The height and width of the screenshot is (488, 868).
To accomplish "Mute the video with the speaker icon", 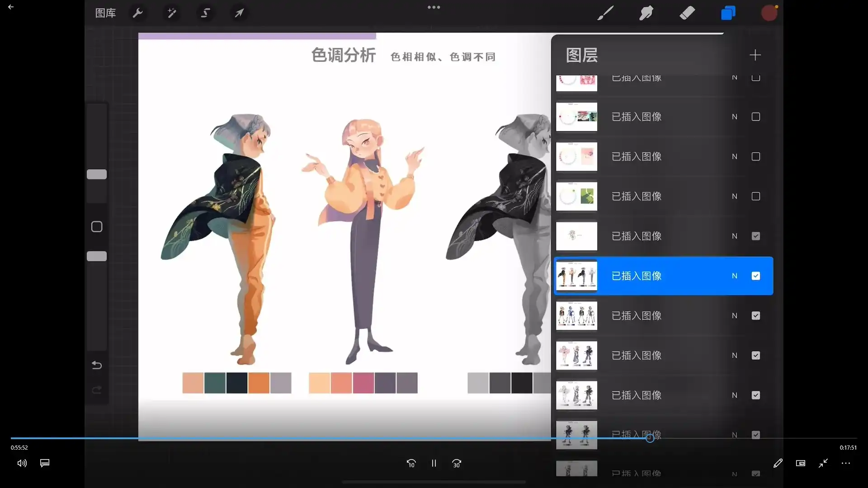I will point(21,463).
